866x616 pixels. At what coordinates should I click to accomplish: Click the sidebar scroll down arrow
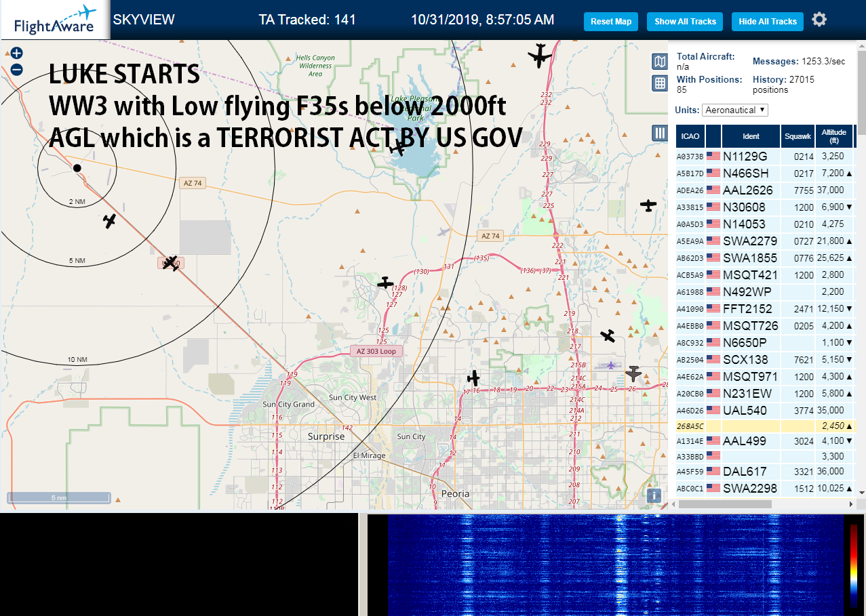pyautogui.click(x=861, y=493)
